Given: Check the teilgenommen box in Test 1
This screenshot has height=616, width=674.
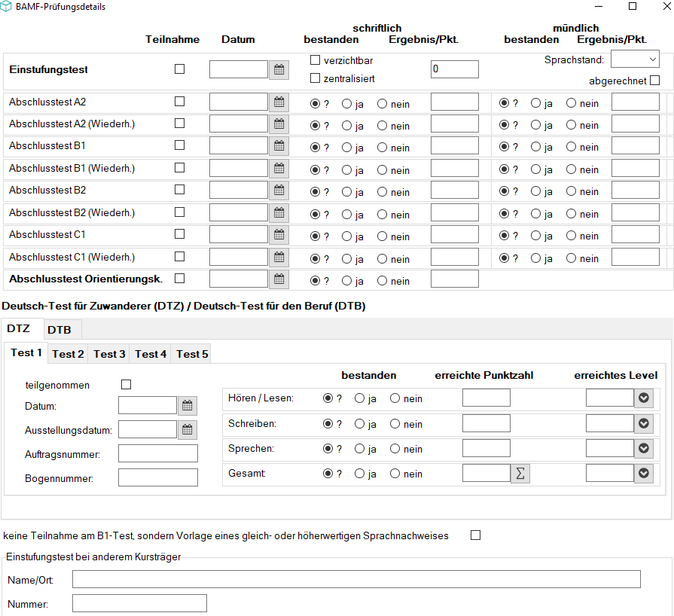Looking at the screenshot, I should pyautogui.click(x=126, y=385).
